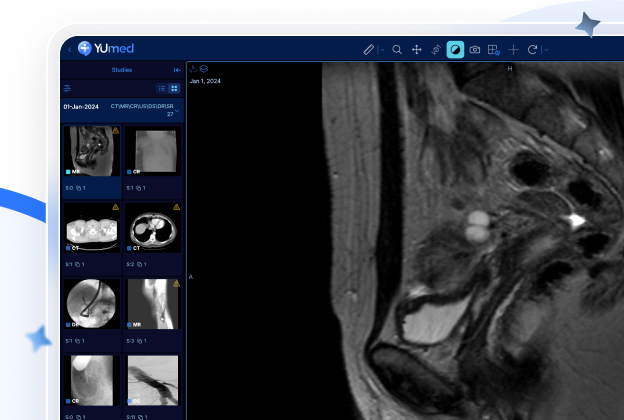This screenshot has width=624, height=420.
Task: Click the main MR sagittal image viewport
Action: click(405, 241)
